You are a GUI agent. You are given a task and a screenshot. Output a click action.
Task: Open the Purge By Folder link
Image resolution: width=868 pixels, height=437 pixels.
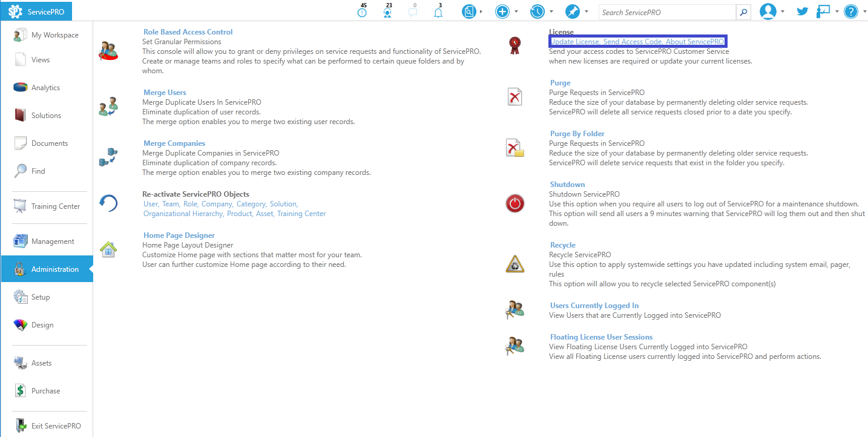(577, 134)
